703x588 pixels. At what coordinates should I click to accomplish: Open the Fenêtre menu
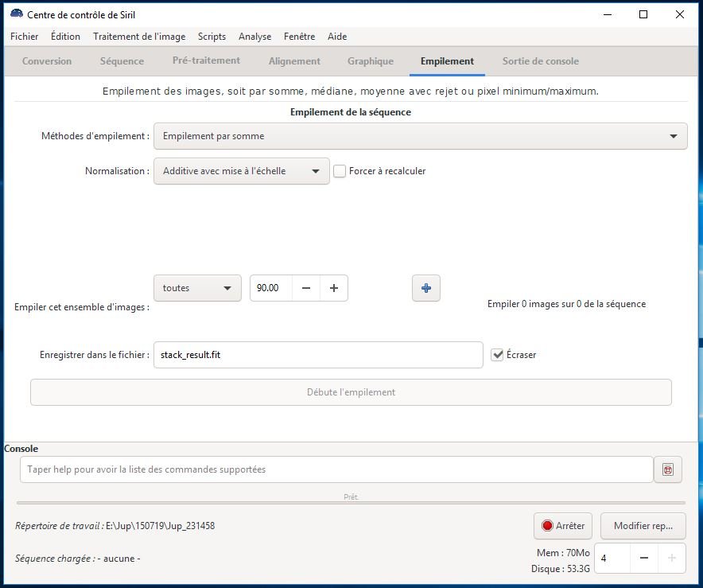click(299, 37)
